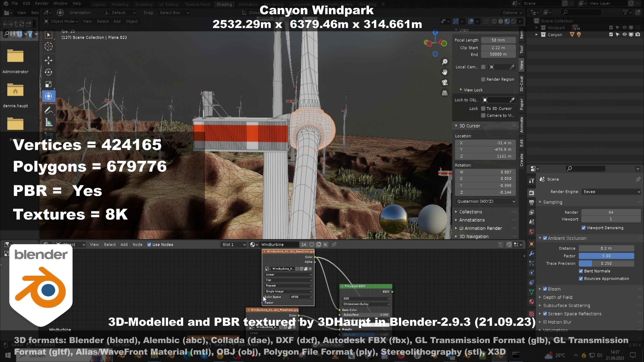Open the World properties tab icon
Screen dimensions: 644x362
coord(531,232)
